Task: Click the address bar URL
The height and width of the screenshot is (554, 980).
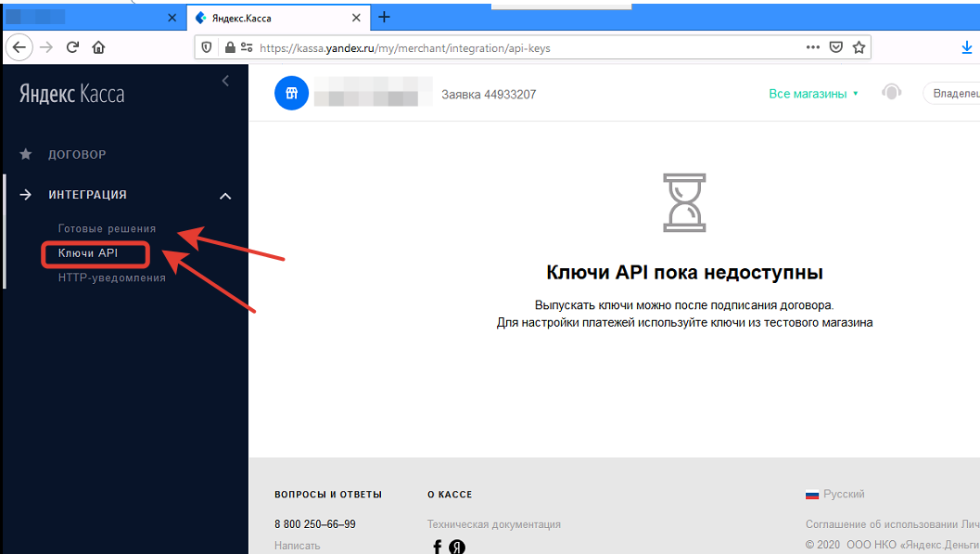Action: click(405, 48)
